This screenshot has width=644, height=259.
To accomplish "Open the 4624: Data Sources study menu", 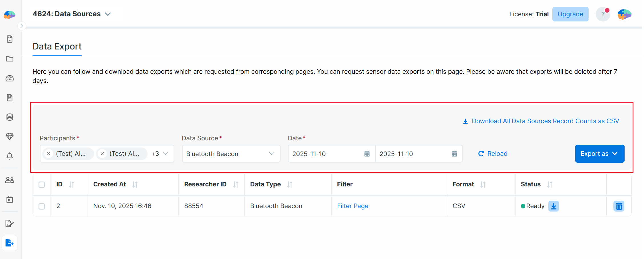I will click(x=71, y=14).
